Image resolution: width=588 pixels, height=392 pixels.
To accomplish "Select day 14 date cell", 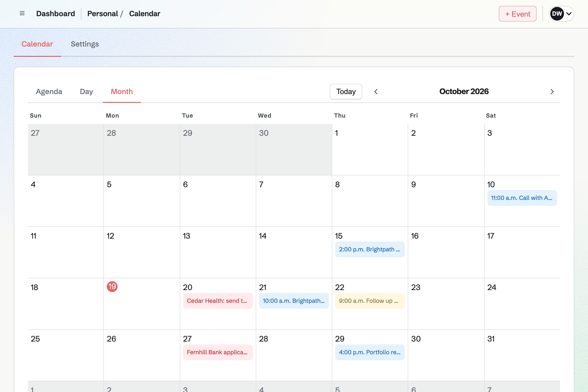I will point(294,253).
